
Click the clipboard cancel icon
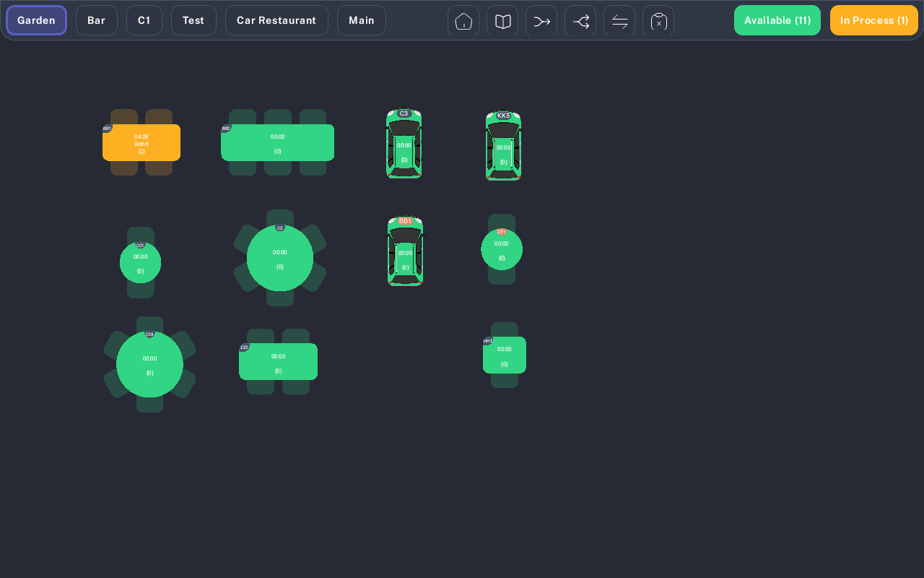tap(658, 21)
